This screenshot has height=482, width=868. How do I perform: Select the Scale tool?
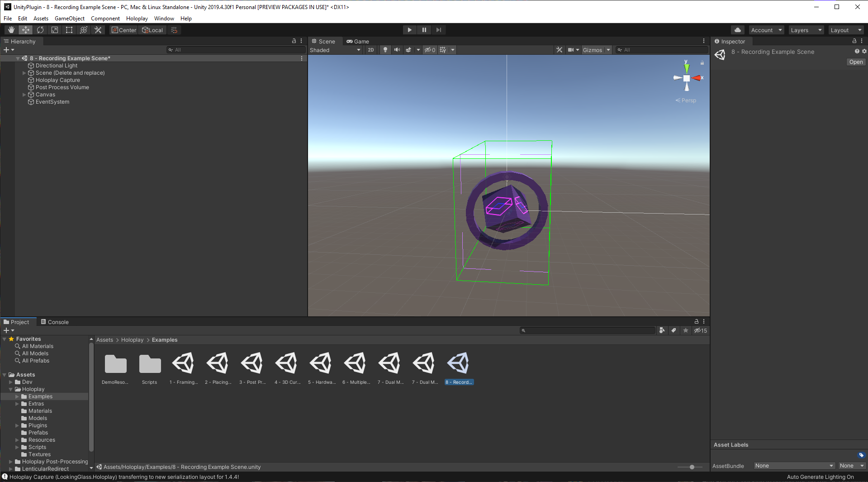pyautogui.click(x=55, y=30)
